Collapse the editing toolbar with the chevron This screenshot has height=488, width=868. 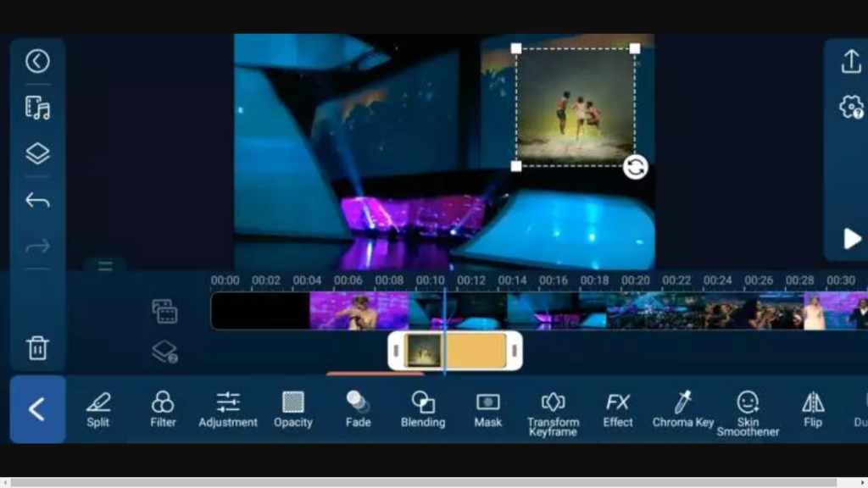[x=37, y=409]
